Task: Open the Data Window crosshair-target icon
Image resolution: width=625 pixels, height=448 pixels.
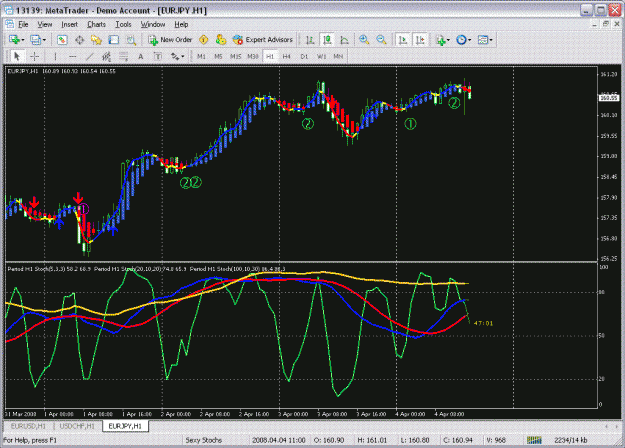Action: pyautogui.click(x=79, y=40)
